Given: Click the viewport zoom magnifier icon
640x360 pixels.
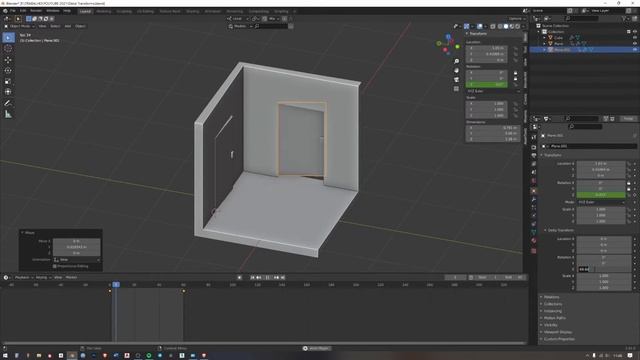Looking at the screenshot, I should pos(456,61).
